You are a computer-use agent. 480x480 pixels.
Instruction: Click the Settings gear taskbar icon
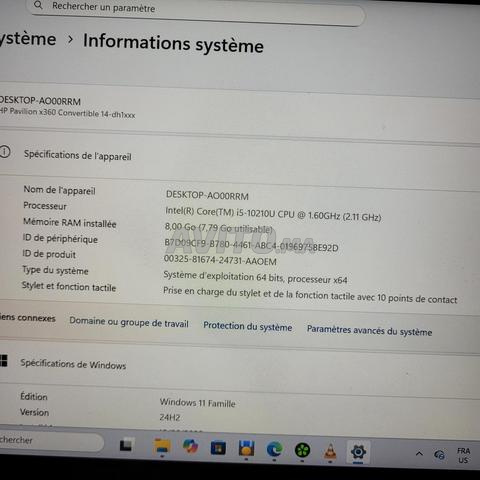[358, 452]
